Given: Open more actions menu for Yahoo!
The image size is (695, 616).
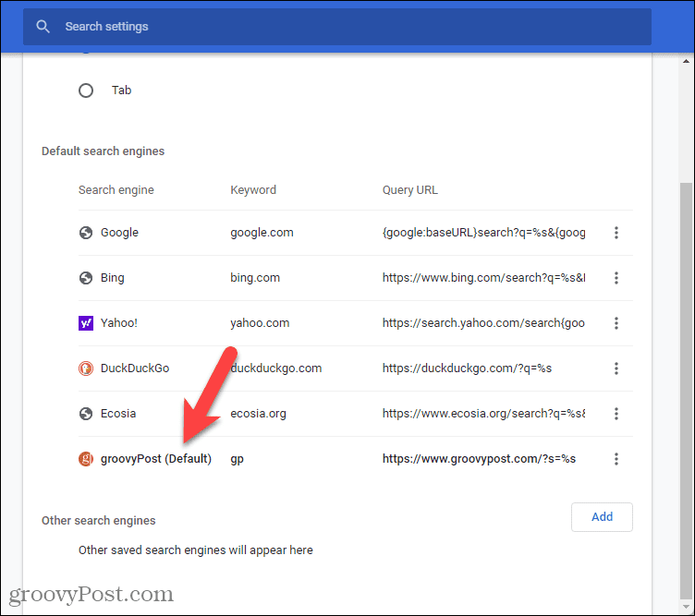Looking at the screenshot, I should point(616,323).
